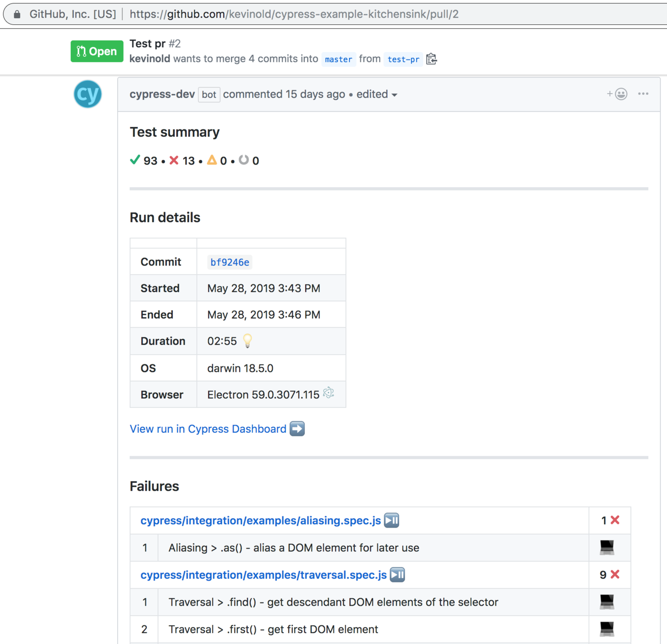Click the play-pause icon beside aliasing.spec.js
Viewport: 667px width, 644px height.
[392, 520]
